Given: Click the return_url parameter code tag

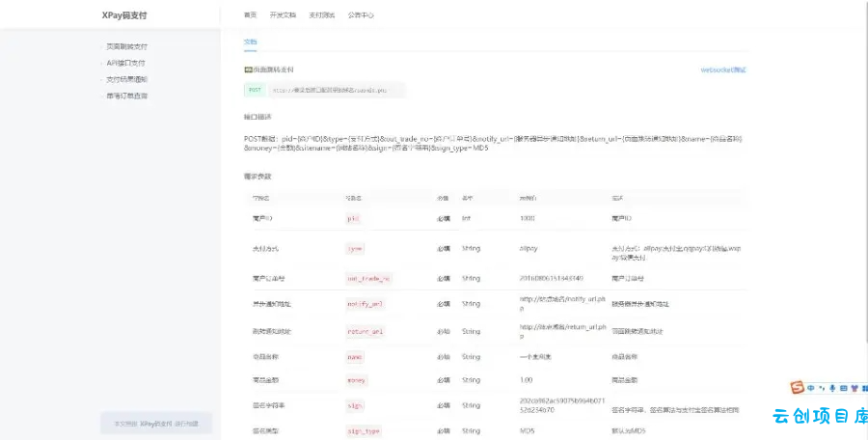Looking at the screenshot, I should [x=365, y=331].
